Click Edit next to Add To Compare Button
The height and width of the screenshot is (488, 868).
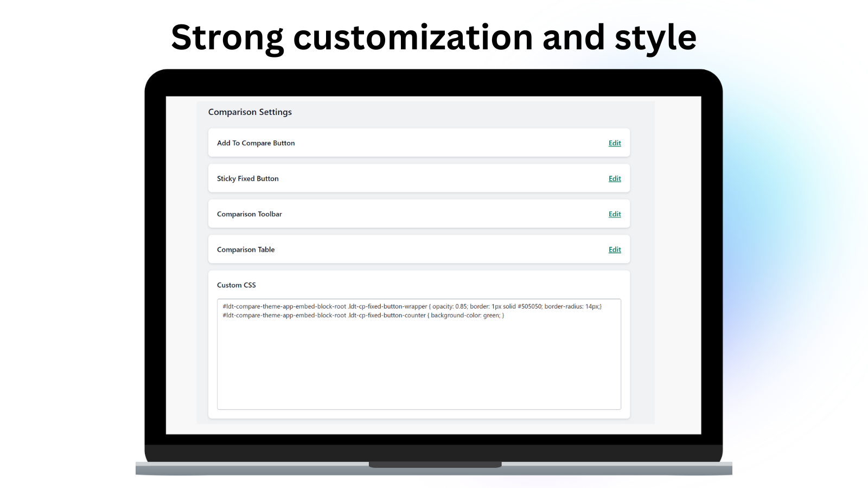click(x=614, y=143)
